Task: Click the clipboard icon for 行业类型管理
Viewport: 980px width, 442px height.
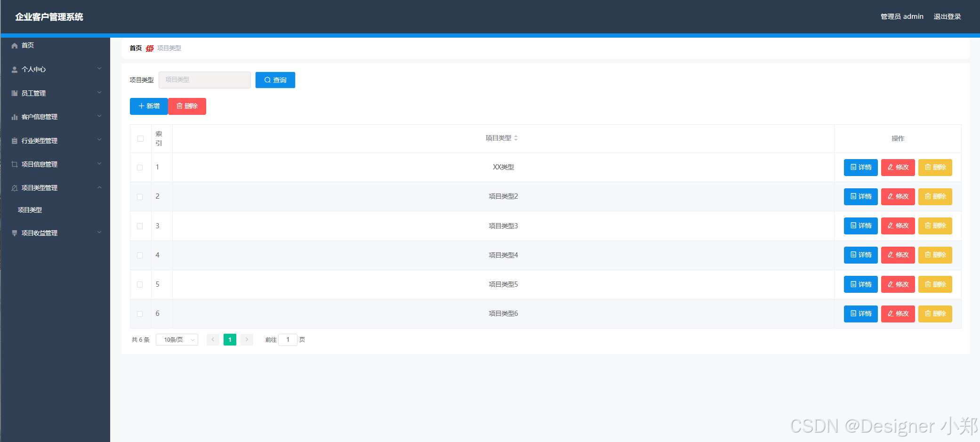Action: (15, 141)
